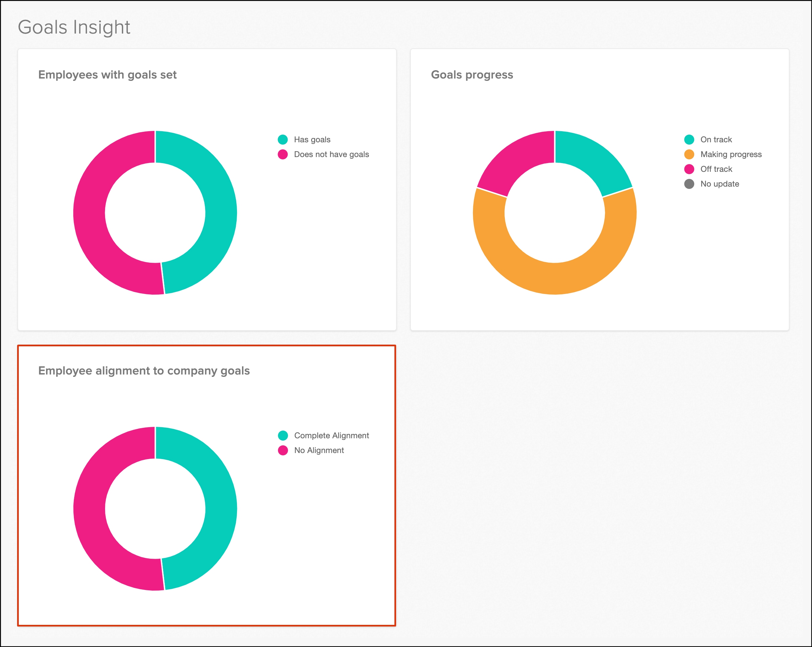This screenshot has width=812, height=647.
Task: Select orange Making progress donut segment
Action: pos(555,279)
